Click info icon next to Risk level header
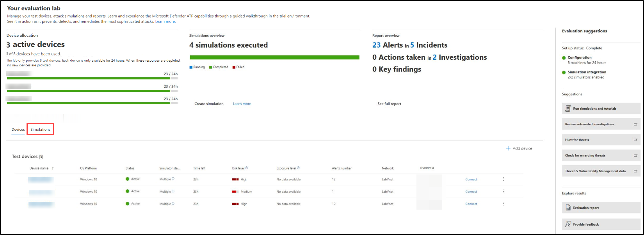 pyautogui.click(x=247, y=168)
